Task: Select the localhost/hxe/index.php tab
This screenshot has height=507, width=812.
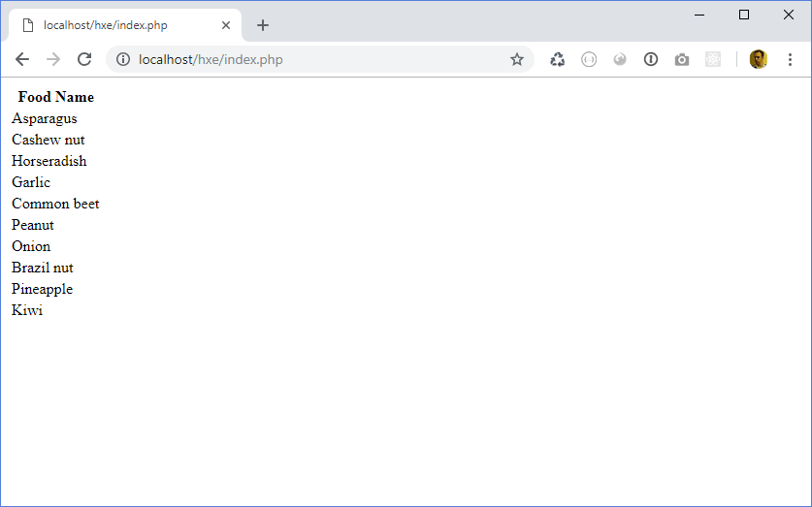Action: [x=125, y=25]
